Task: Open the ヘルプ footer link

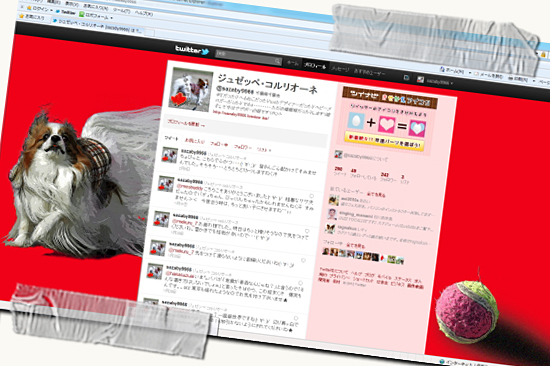Action: pos(356,274)
